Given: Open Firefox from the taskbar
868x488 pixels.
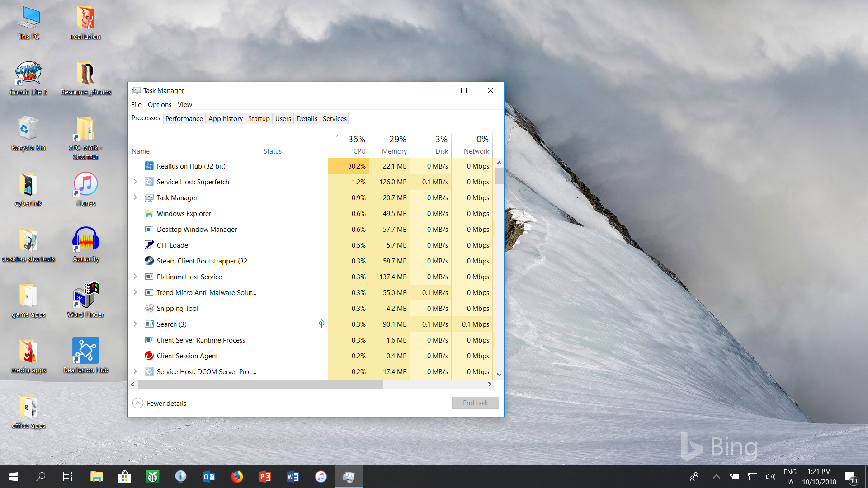Looking at the screenshot, I should pos(236,477).
